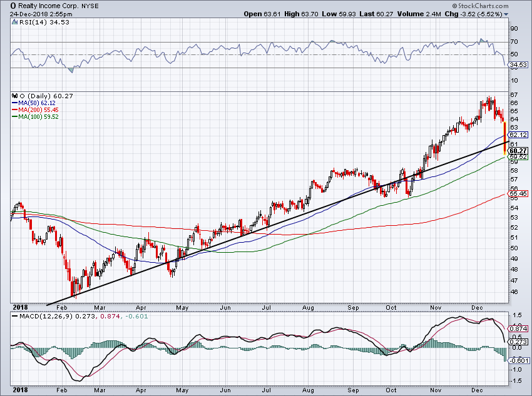
Task: Click the red 0.874 value in MACD legend
Action: [x=110, y=317]
